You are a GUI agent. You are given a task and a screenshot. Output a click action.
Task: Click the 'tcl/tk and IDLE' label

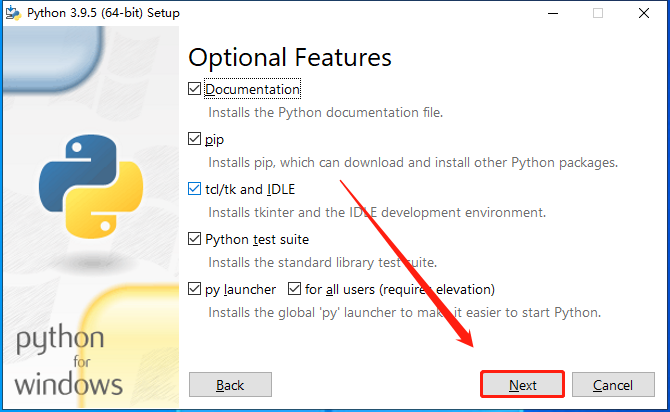pos(250,189)
